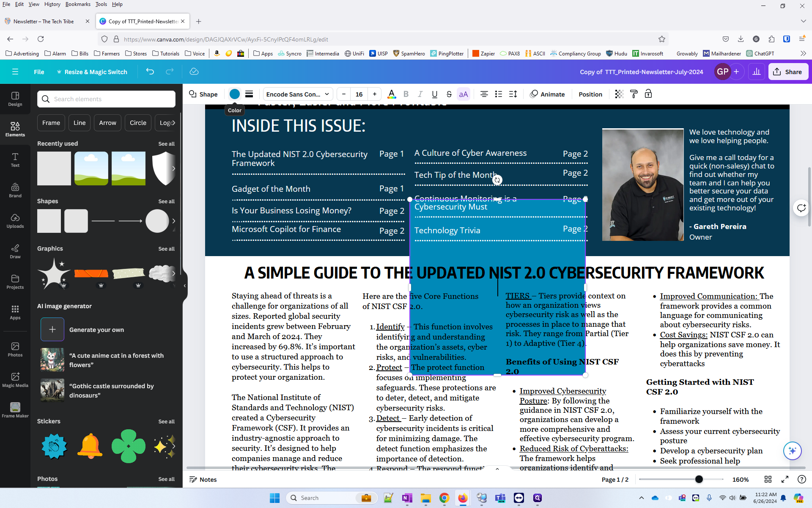The image size is (812, 508).
Task: Open the Canva main hamburger menu
Action: 15,72
